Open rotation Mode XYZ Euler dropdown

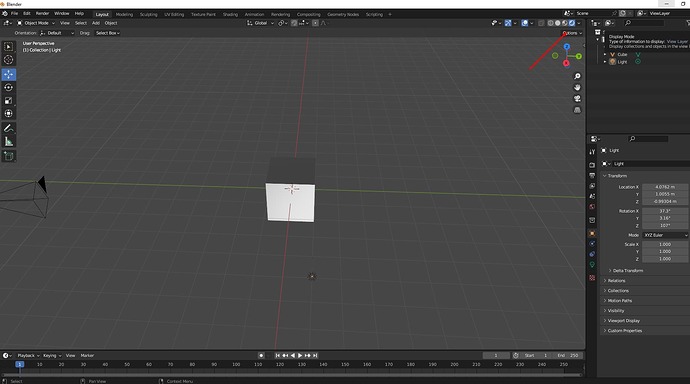pyautogui.click(x=665, y=235)
